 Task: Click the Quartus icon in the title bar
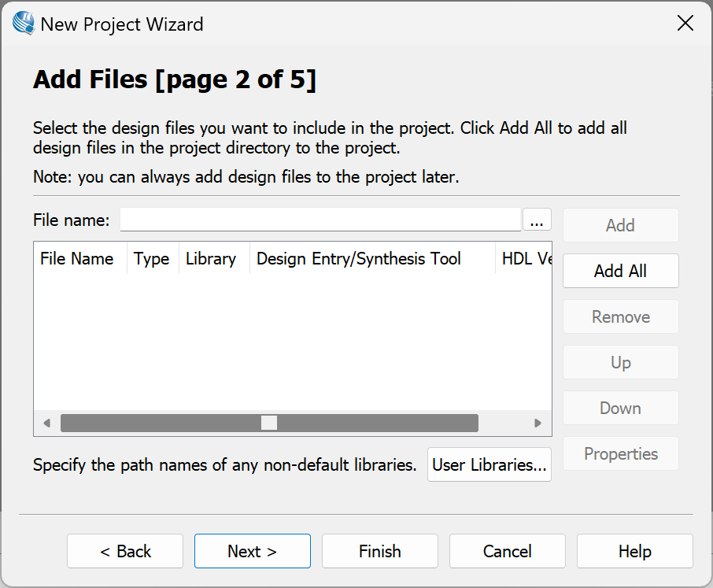[24, 24]
